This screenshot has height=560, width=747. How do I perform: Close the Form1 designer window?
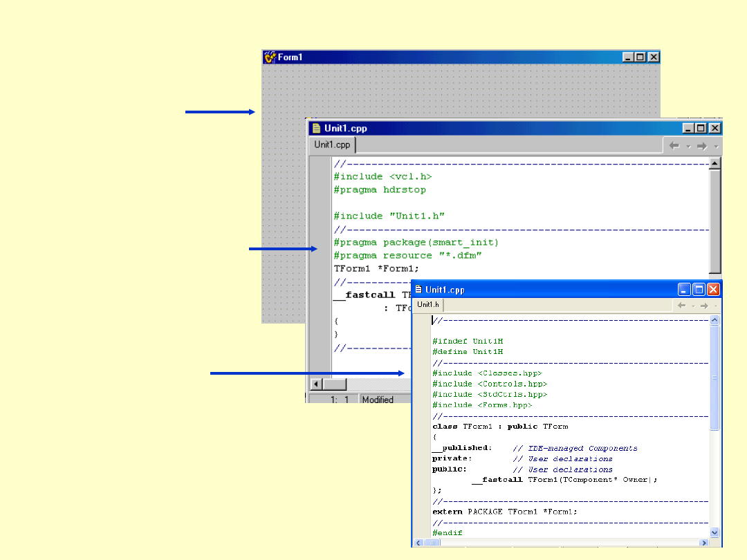click(654, 57)
